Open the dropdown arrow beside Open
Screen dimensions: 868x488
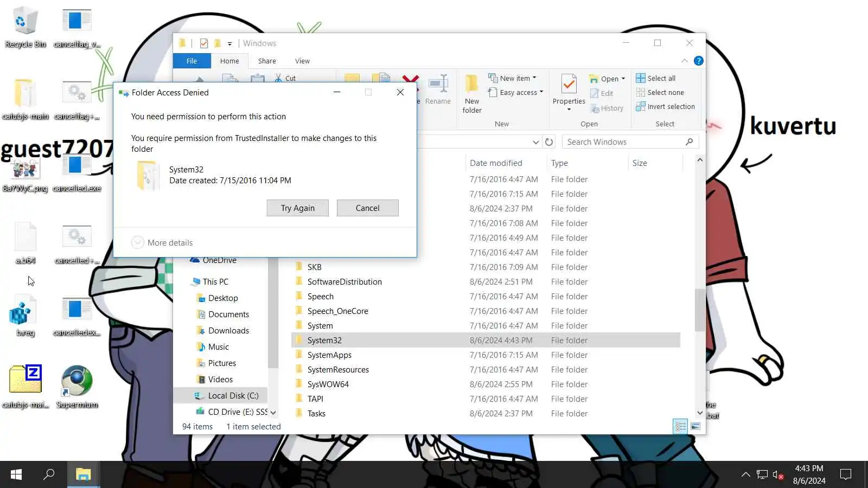pos(623,79)
